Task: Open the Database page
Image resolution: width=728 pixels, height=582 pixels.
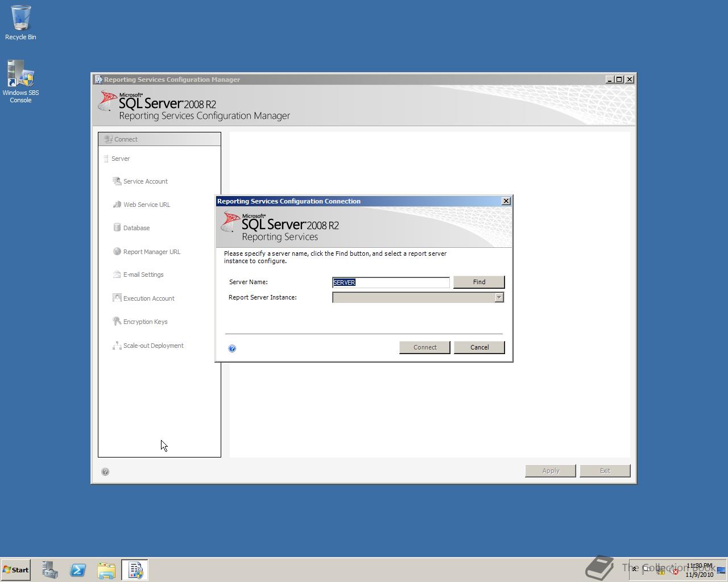Action: pos(136,228)
